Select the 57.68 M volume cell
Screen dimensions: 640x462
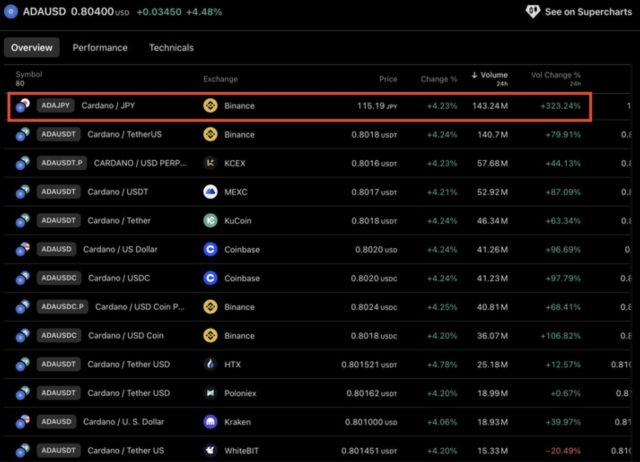[493, 164]
